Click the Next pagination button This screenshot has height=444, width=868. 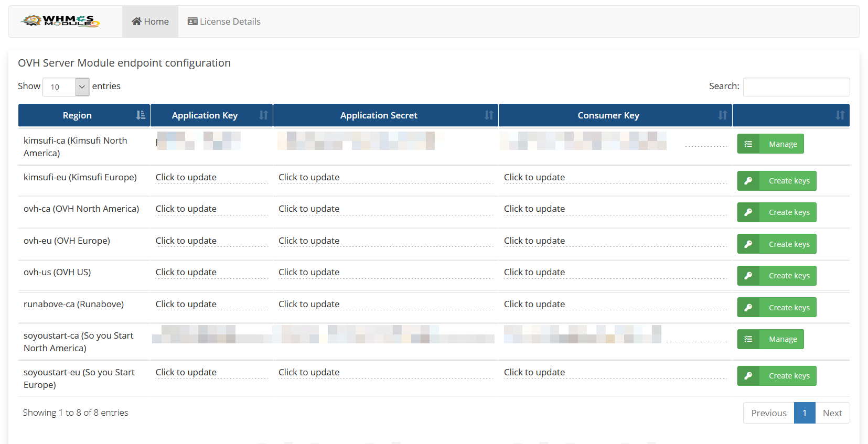pos(832,413)
